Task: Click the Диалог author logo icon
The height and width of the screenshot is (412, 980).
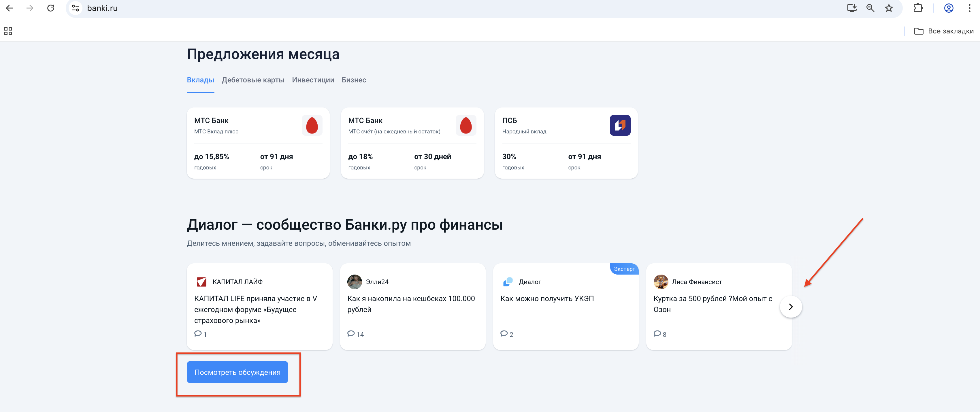Action: (x=508, y=282)
